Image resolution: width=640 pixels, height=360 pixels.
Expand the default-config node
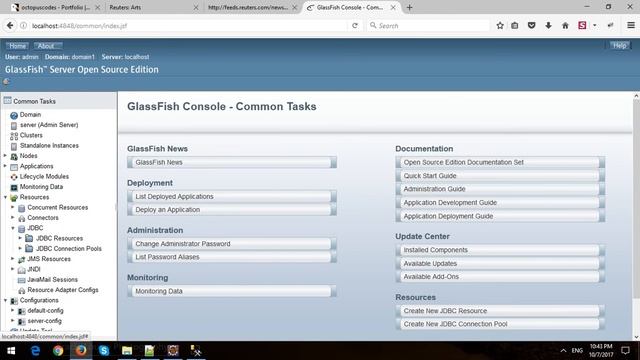tap(13, 310)
